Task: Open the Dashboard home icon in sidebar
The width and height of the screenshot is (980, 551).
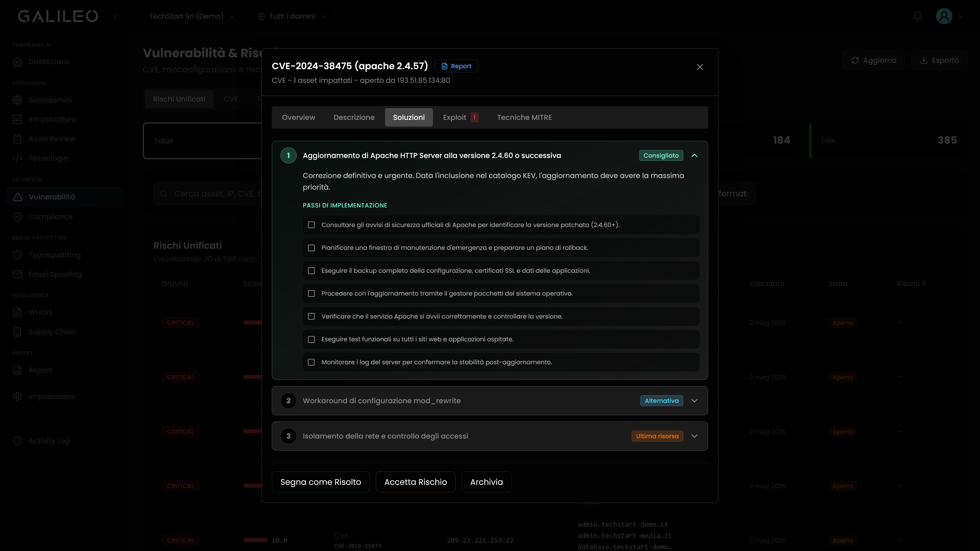Action: [x=17, y=62]
